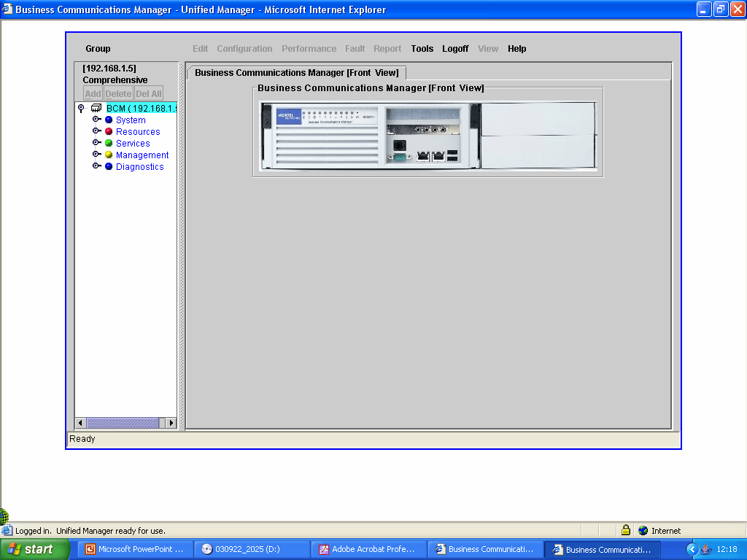Image resolution: width=747 pixels, height=560 pixels.
Task: Click the Internet zone globe icon
Action: [x=643, y=530]
